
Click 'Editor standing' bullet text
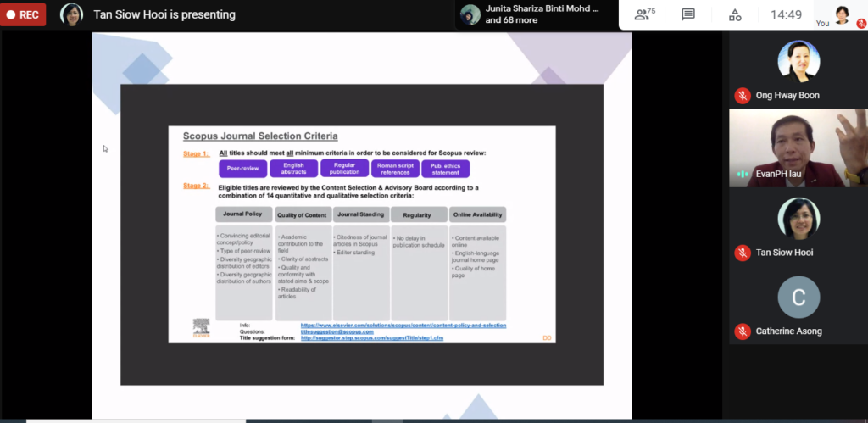click(354, 253)
